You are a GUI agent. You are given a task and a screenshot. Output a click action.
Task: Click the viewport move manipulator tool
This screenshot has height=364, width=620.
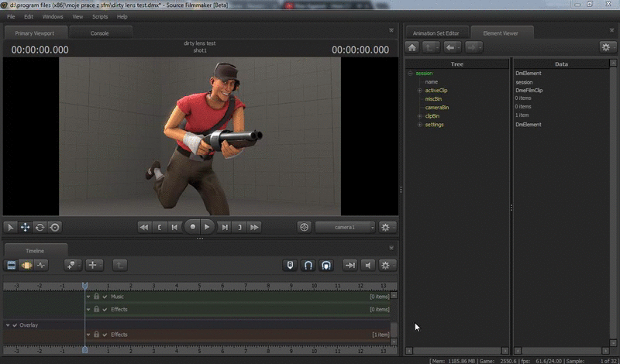click(x=25, y=227)
